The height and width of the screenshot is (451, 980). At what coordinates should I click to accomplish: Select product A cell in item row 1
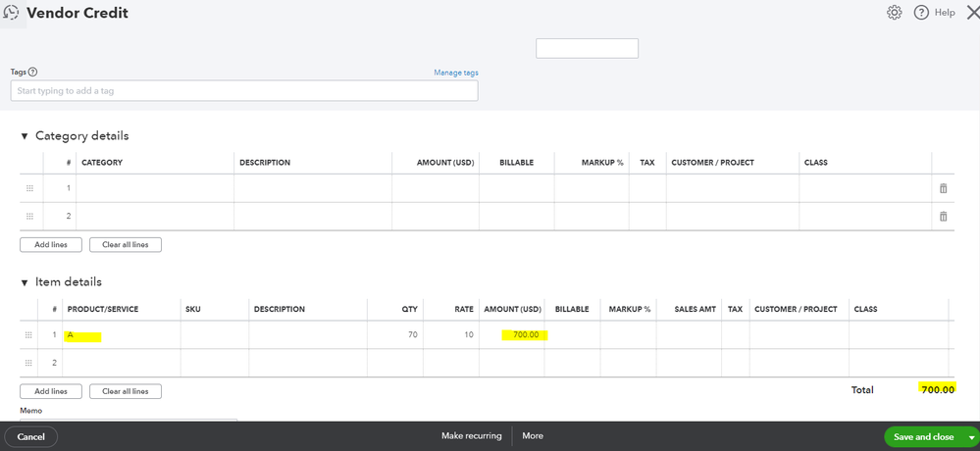coord(118,335)
